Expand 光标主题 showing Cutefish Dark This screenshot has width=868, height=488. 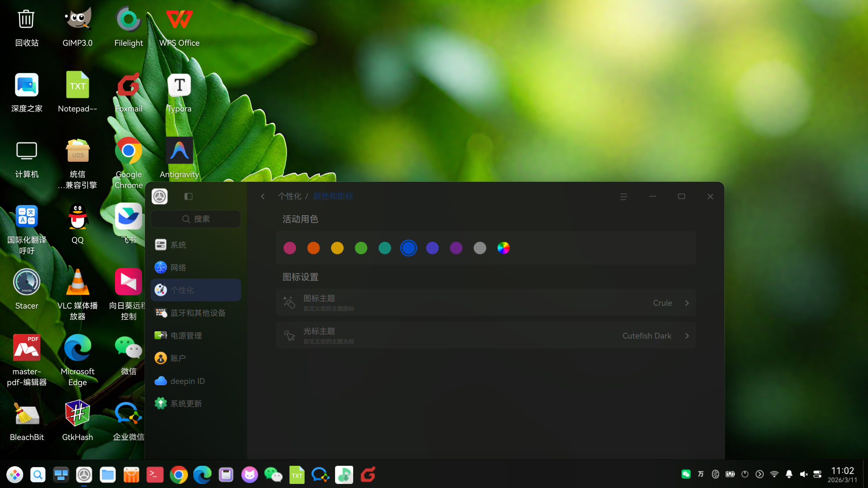click(x=485, y=336)
